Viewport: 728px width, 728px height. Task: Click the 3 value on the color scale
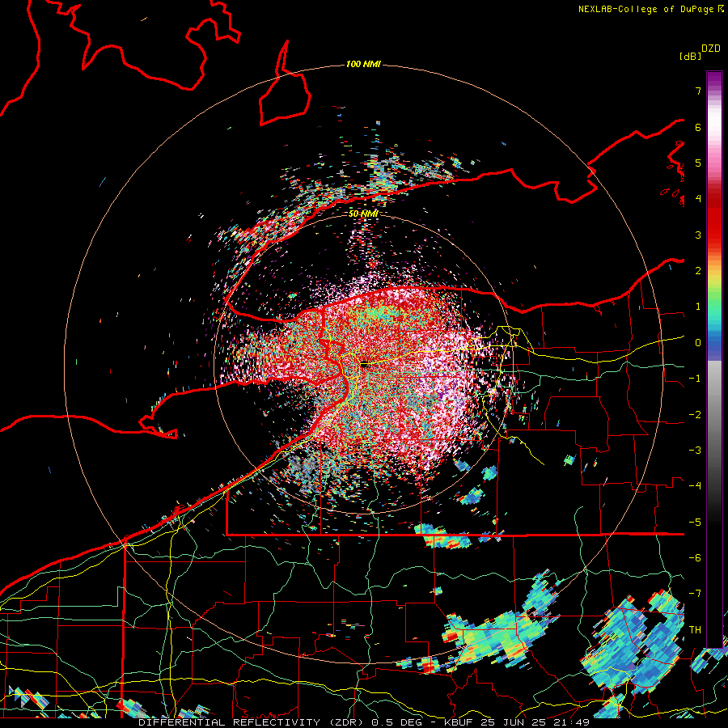[x=698, y=235]
